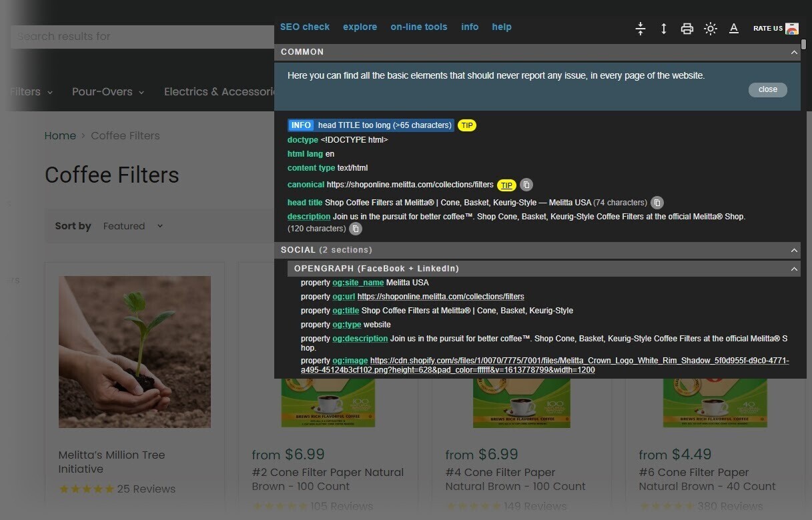The image size is (812, 520).
Task: Collapse the COMMON section chevron
Action: coord(794,52)
